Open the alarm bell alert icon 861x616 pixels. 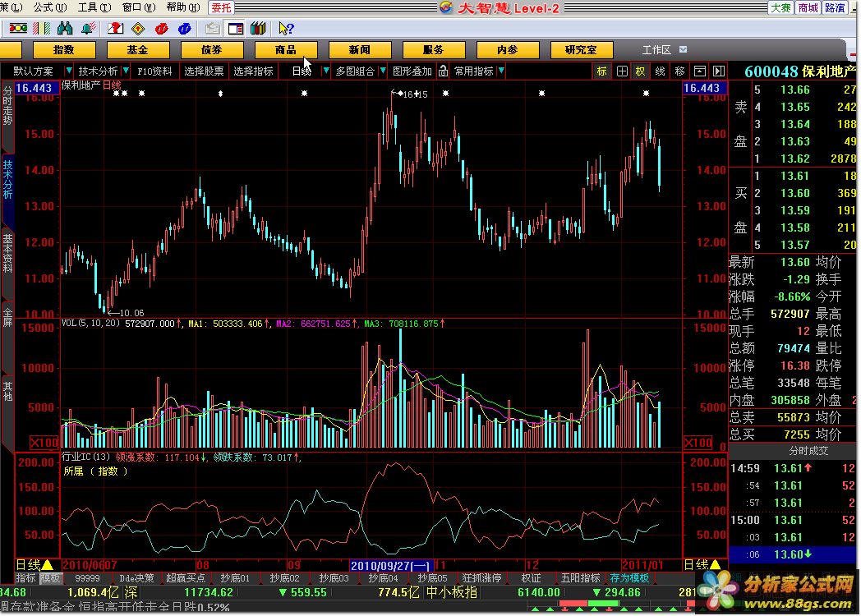pos(88,28)
